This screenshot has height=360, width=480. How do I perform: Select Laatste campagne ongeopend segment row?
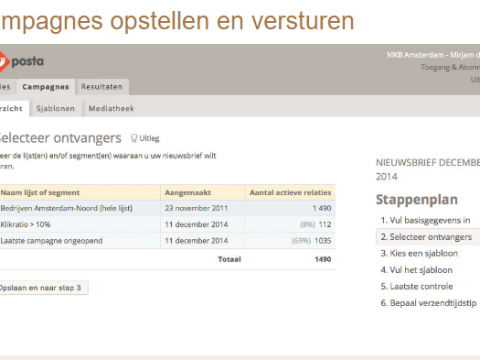click(x=167, y=241)
